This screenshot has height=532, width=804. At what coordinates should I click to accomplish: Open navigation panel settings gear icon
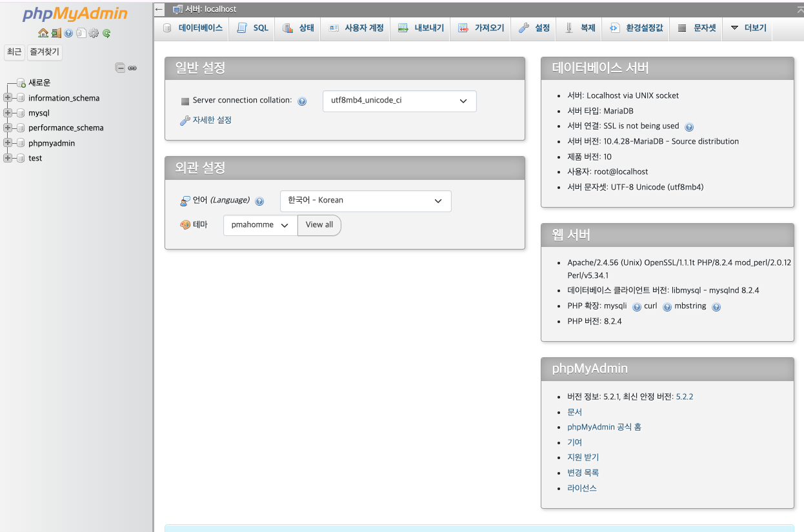coord(94,33)
